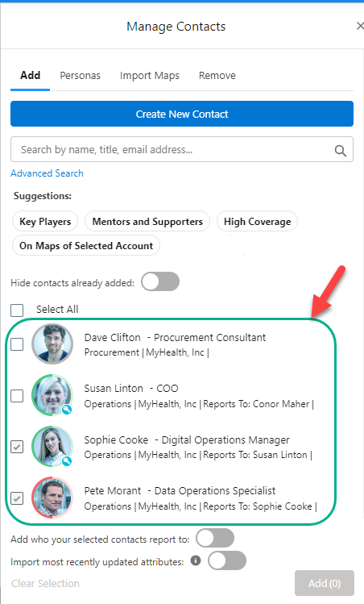Click the contact search input field
Viewport: 364px width, 604px height.
(182, 149)
